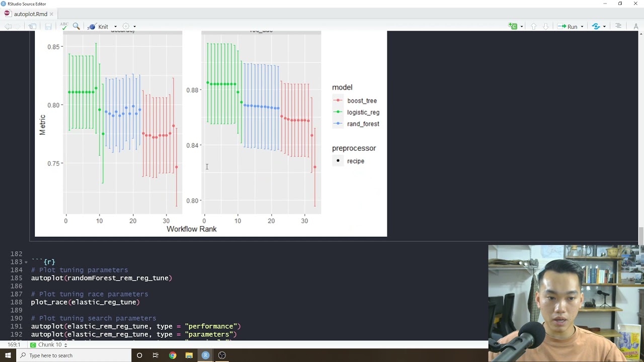The image size is (644, 362).
Task: Run the selected code lines
Action: (567, 26)
